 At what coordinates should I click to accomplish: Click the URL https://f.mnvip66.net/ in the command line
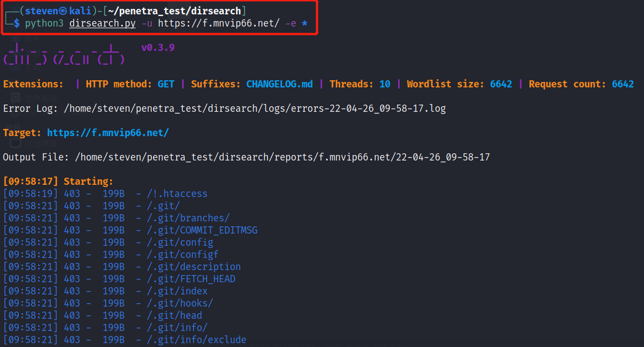(x=219, y=23)
